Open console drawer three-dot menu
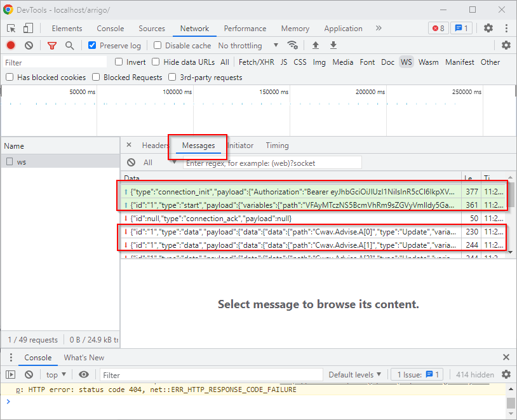This screenshot has height=420, width=517. click(11, 357)
